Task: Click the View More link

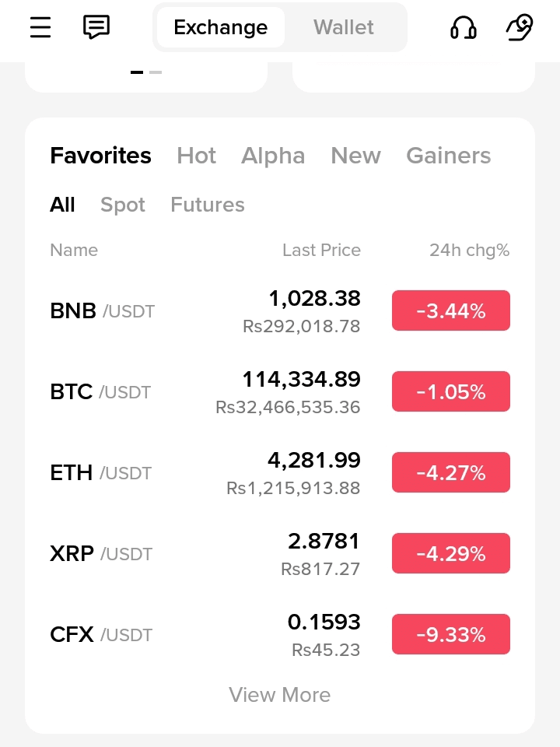Action: tap(280, 695)
